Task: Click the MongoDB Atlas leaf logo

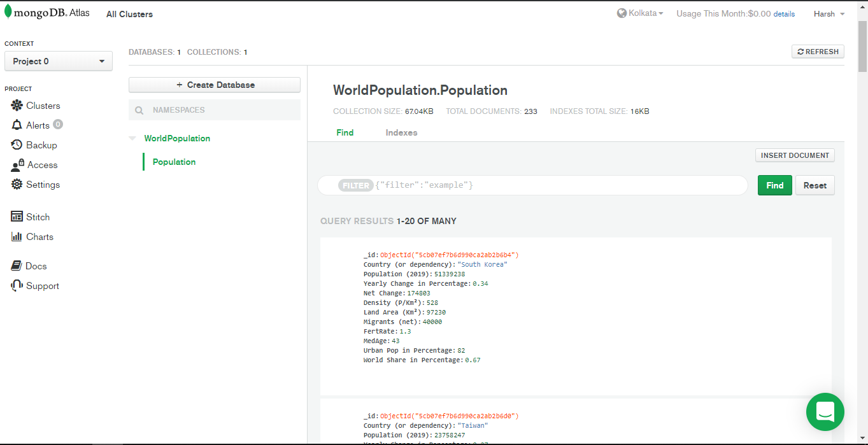Action: 8,12
